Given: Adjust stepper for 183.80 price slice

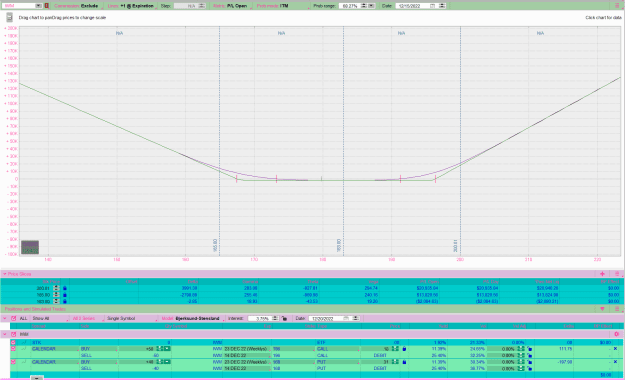Looking at the screenshot, I should pos(56,301).
